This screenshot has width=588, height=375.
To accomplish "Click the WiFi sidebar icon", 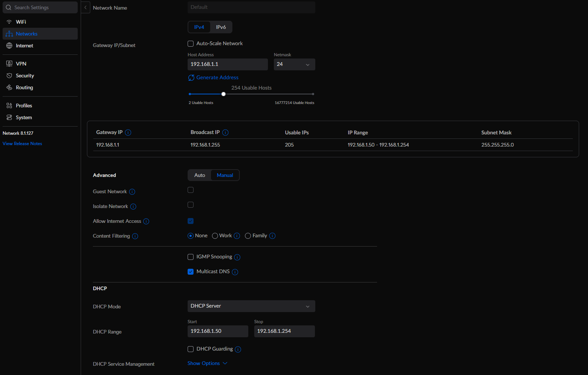I will tap(9, 22).
